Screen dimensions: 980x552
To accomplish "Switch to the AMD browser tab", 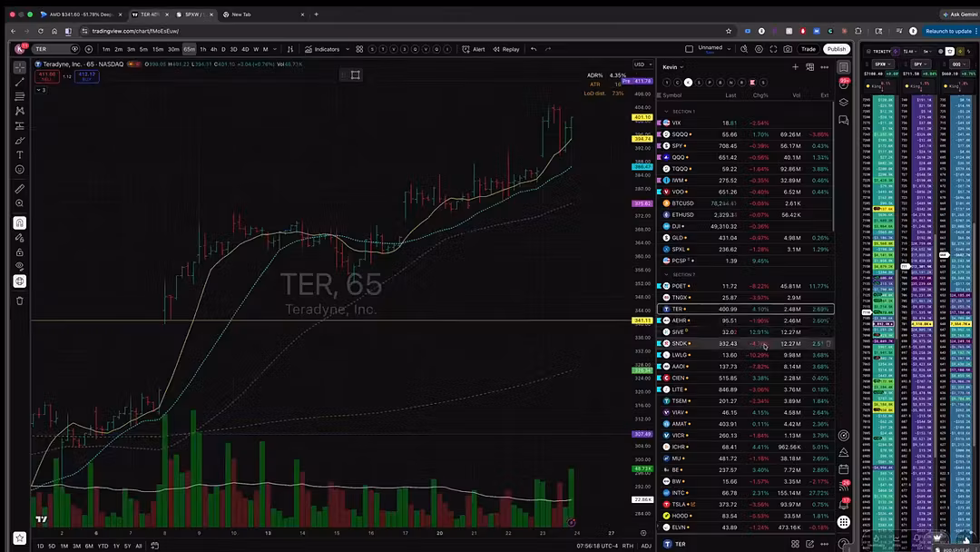I will pos(82,14).
